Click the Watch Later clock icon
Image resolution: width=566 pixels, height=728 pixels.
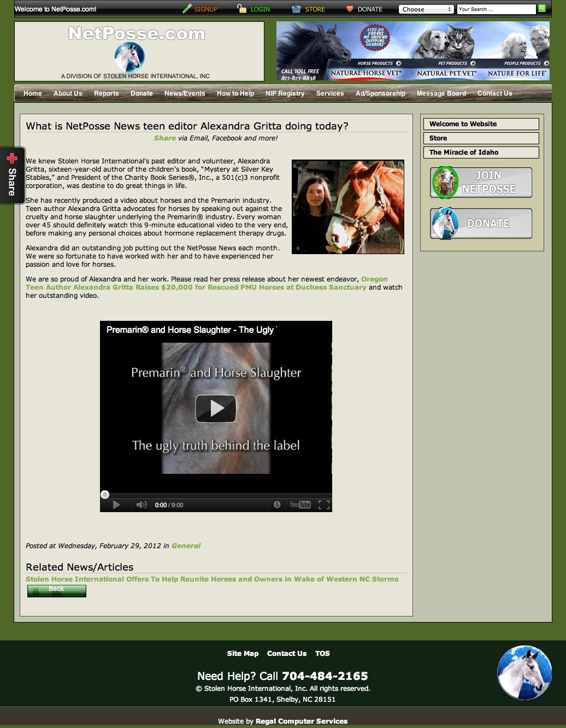click(277, 505)
